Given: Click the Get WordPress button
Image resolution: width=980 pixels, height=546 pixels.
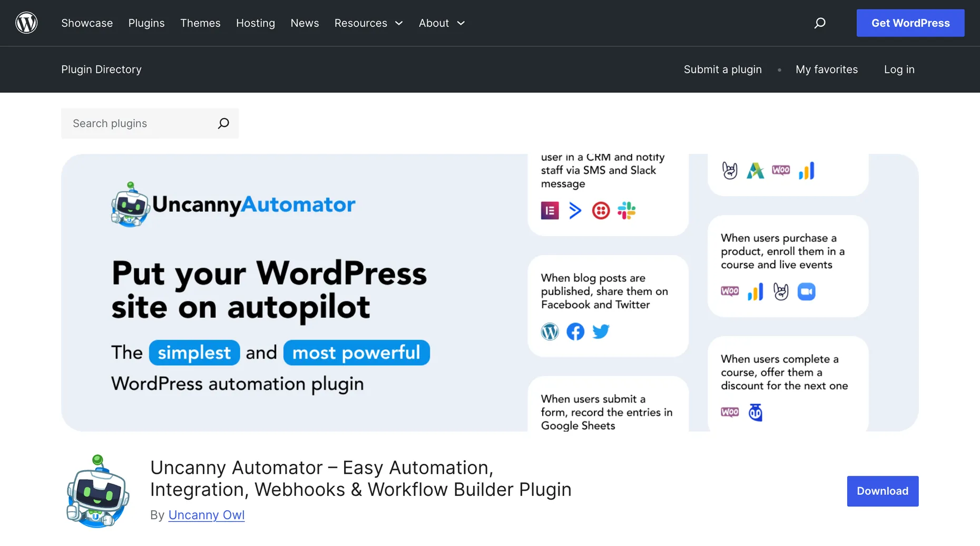Looking at the screenshot, I should (910, 23).
